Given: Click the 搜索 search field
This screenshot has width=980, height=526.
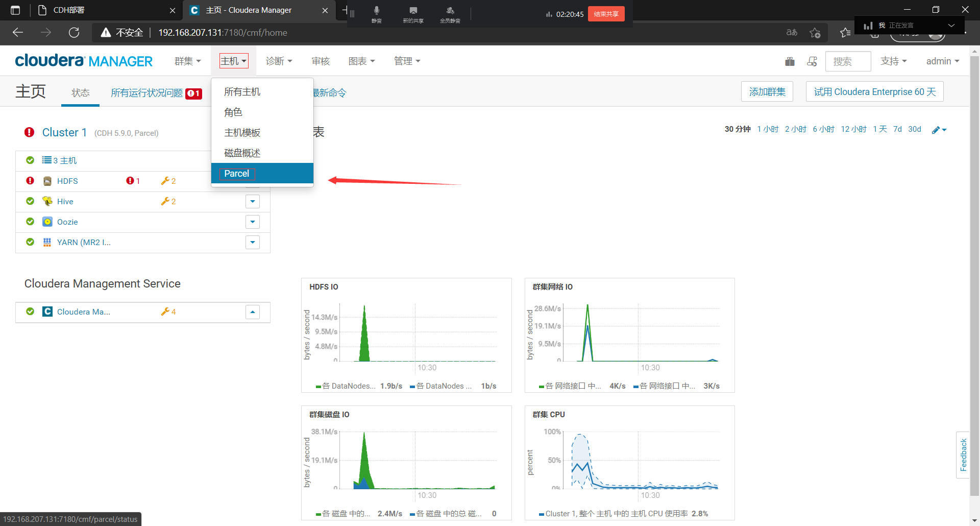Looking at the screenshot, I should [848, 61].
